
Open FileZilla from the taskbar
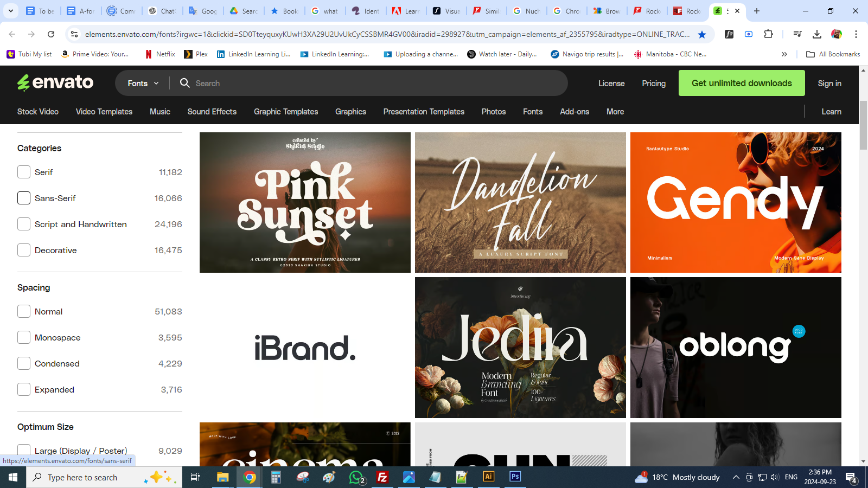pos(382,477)
